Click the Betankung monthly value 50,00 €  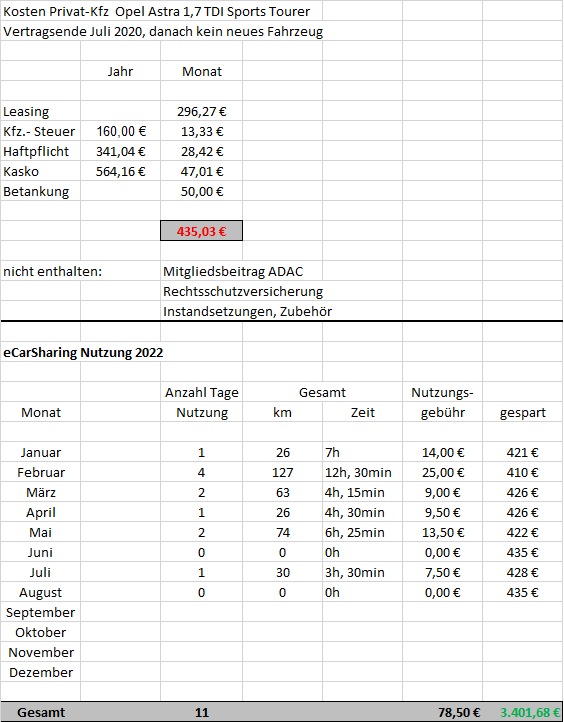[x=201, y=192]
